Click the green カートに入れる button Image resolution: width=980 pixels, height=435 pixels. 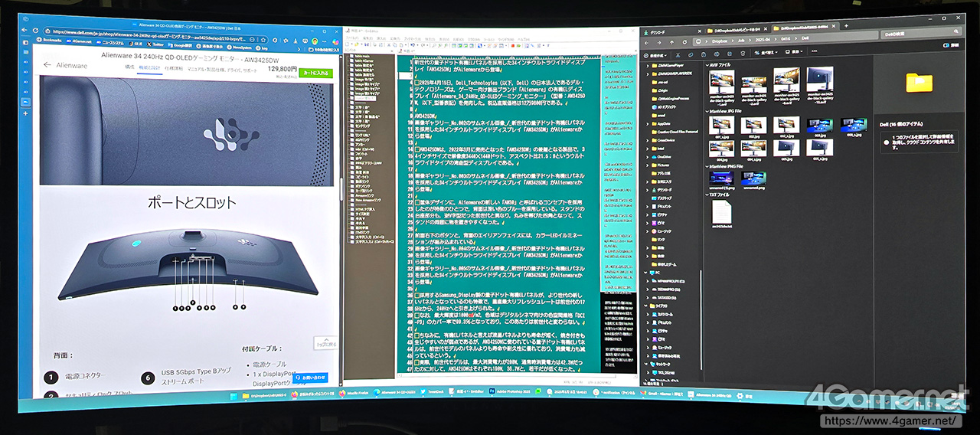(x=316, y=73)
